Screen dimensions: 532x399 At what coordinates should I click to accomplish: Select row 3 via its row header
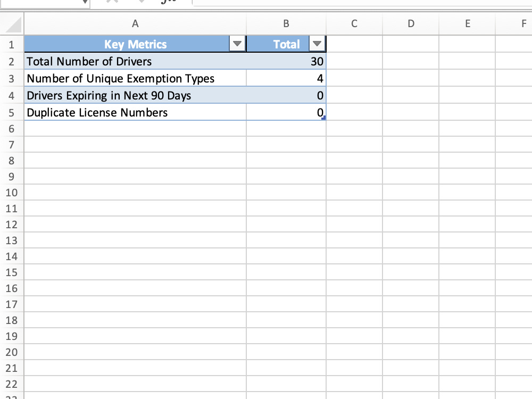tap(12, 78)
